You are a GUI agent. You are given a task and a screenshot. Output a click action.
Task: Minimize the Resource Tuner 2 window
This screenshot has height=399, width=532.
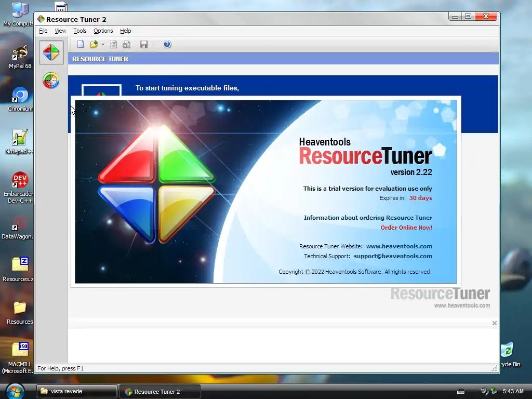click(455, 16)
